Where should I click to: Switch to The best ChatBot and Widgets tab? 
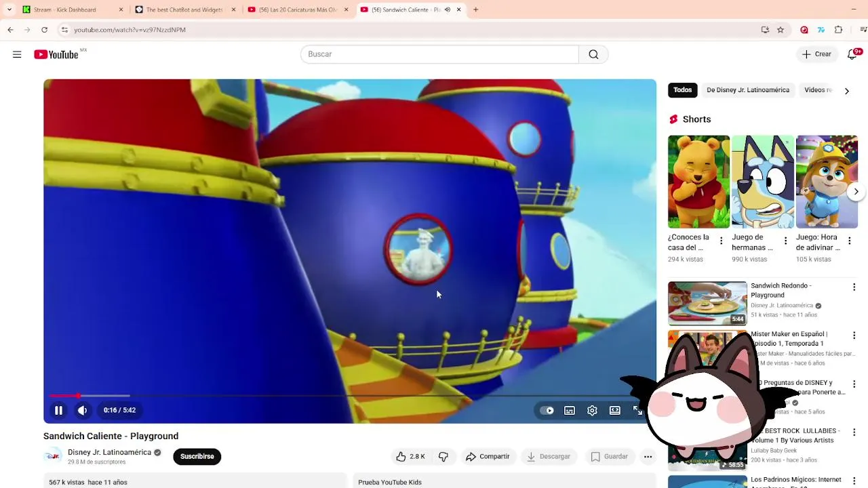point(184,9)
